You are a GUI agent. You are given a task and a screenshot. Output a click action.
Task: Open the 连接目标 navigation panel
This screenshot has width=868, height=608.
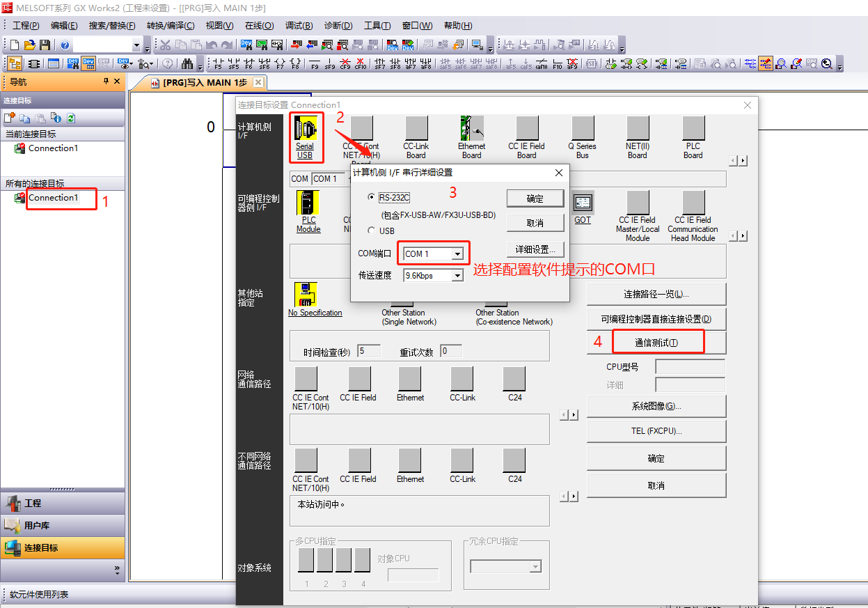[63, 547]
